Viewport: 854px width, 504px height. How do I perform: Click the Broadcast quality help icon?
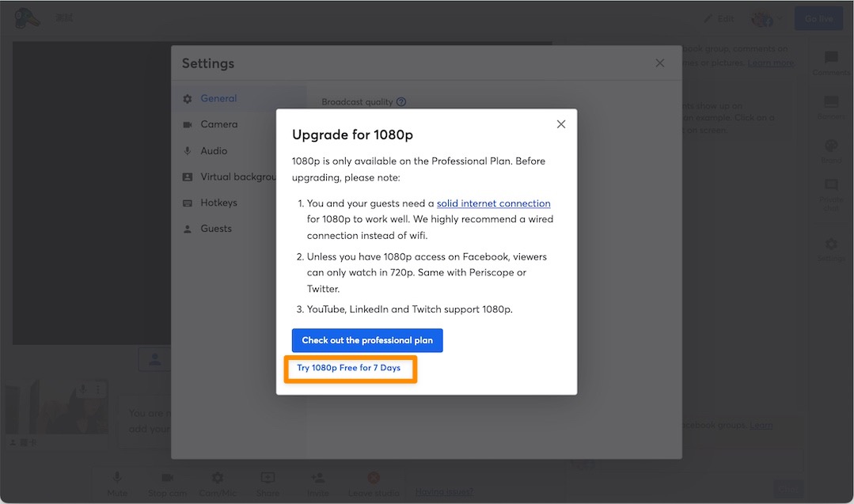click(x=401, y=102)
